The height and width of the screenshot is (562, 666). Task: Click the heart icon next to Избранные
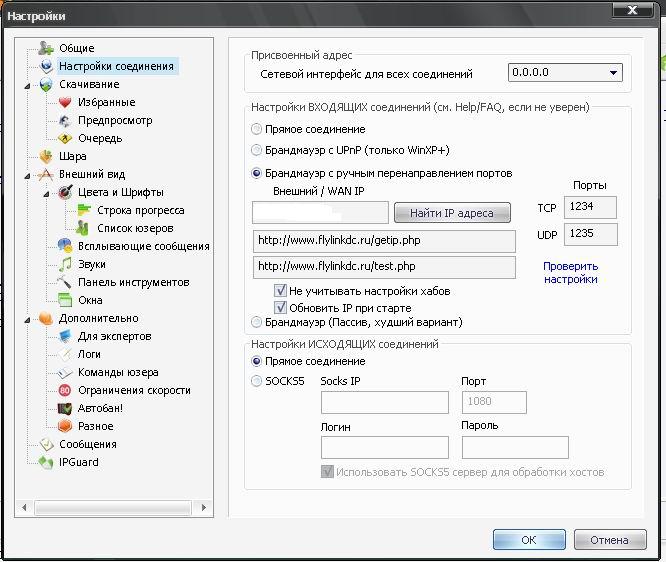pos(65,102)
